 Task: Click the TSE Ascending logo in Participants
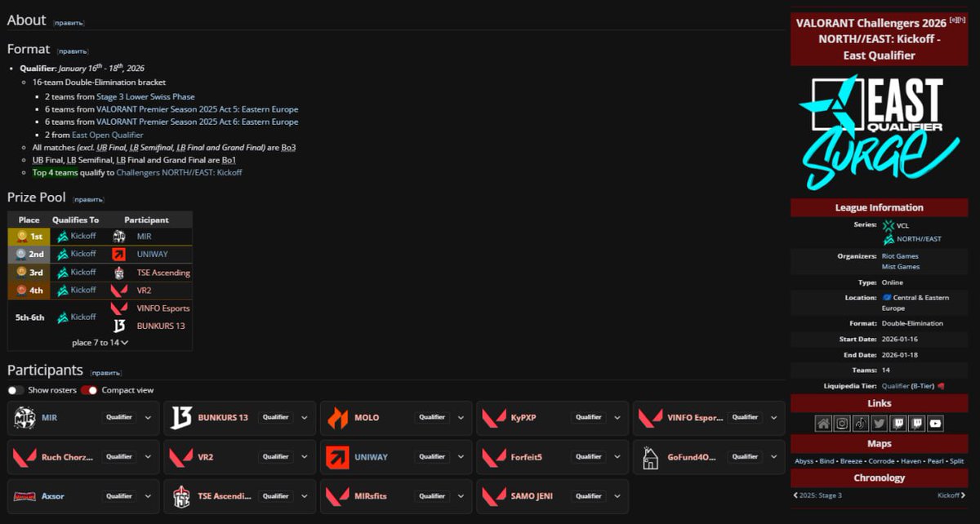click(180, 496)
